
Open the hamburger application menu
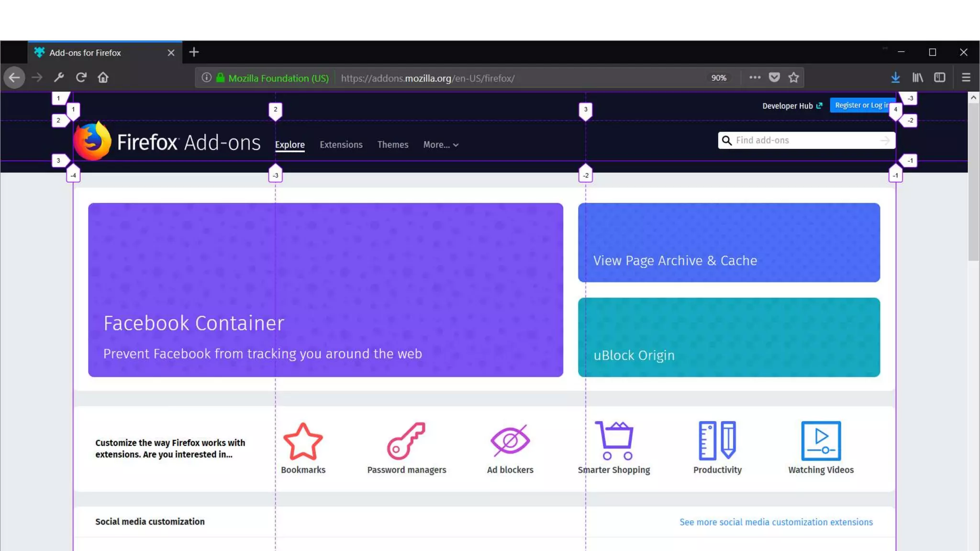966,77
